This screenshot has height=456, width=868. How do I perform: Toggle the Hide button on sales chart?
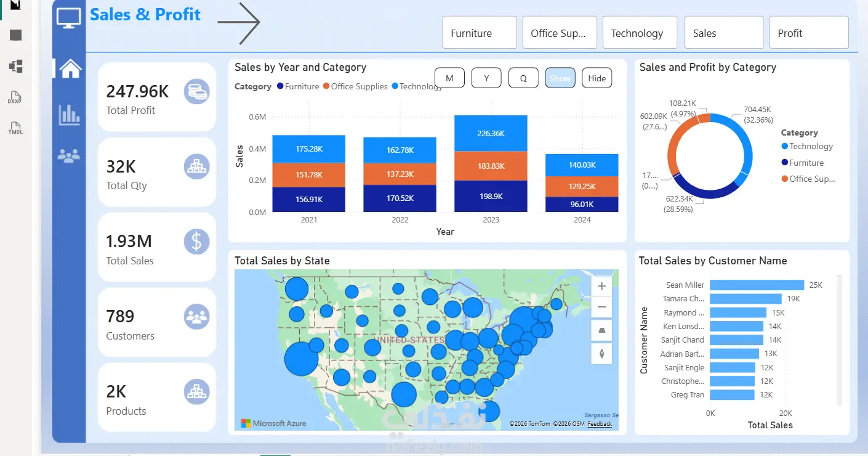point(597,78)
